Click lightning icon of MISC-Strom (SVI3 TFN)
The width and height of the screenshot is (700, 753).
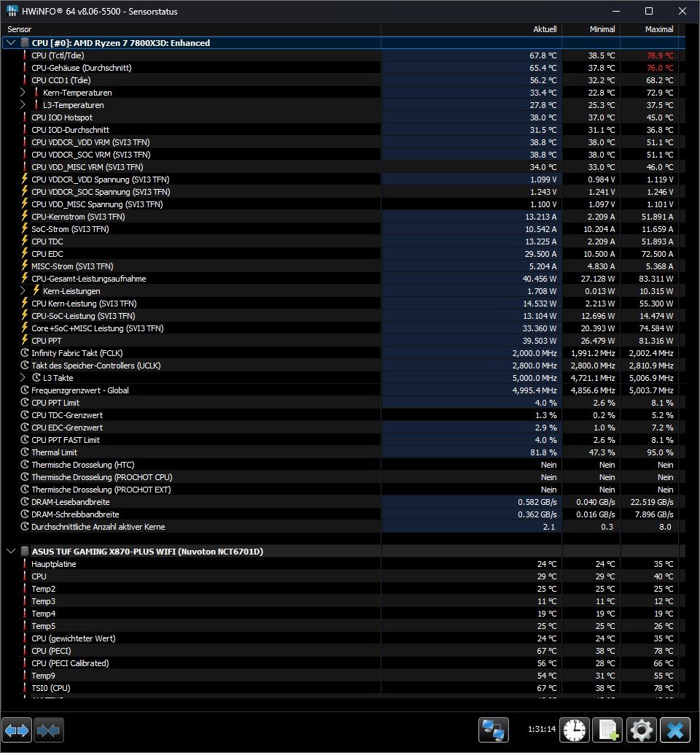25,266
